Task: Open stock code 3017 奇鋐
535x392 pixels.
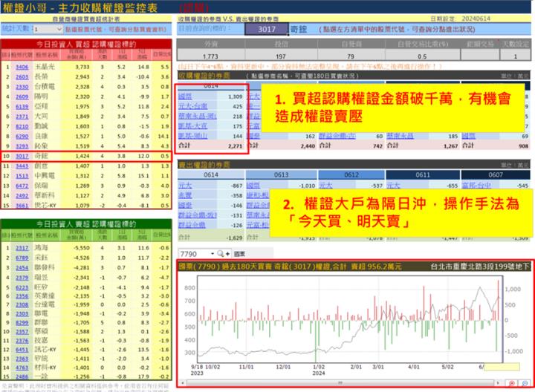Action: click(22, 156)
